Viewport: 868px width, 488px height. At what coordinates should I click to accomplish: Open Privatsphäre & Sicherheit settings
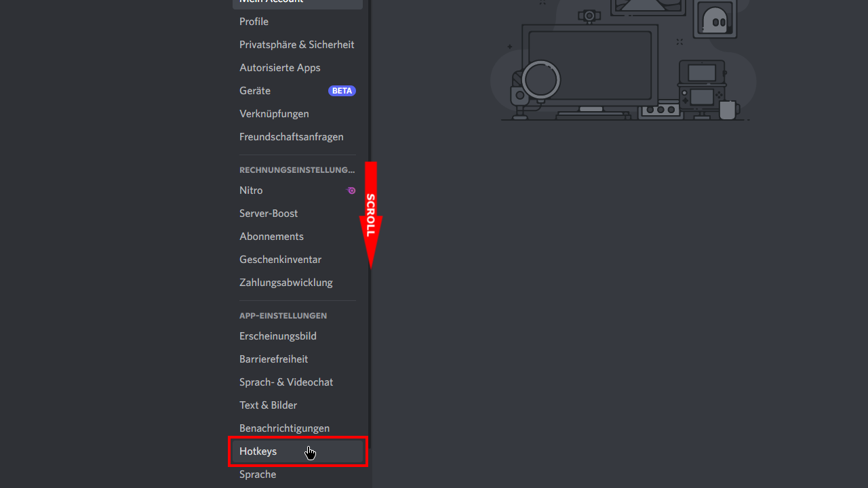297,45
